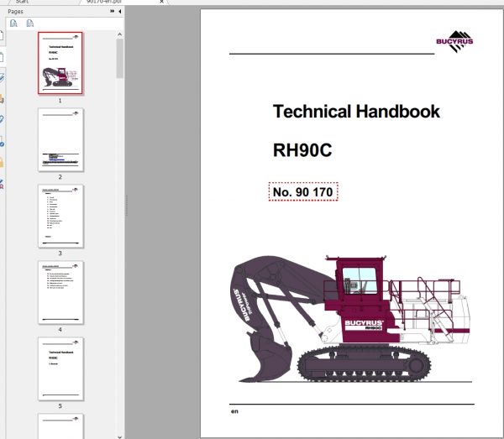Viewport: 504px width, 439px height.
Task: Open the Attachments paperclip sidebar panel
Action: [x=2, y=119]
